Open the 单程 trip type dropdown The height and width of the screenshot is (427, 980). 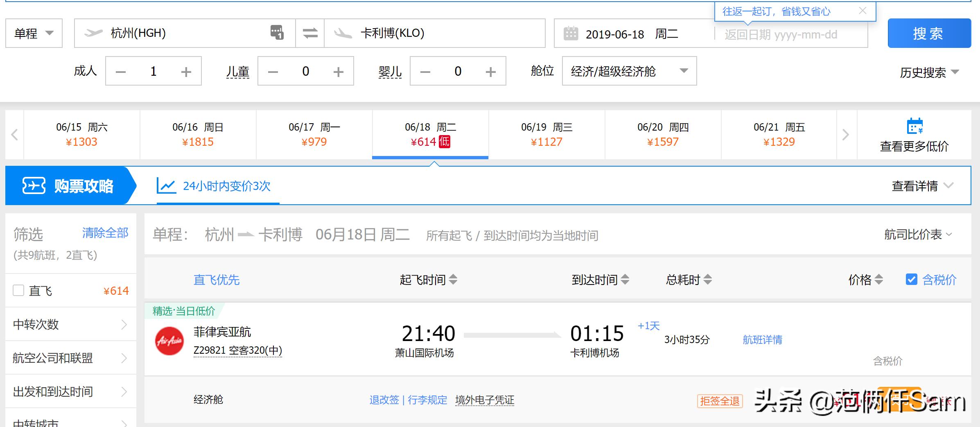(34, 33)
